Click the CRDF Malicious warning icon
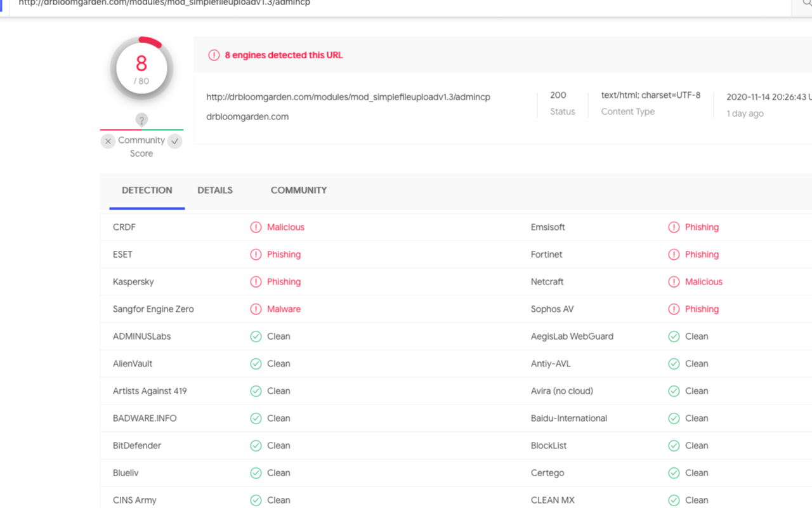The width and height of the screenshot is (812, 508). [x=256, y=227]
